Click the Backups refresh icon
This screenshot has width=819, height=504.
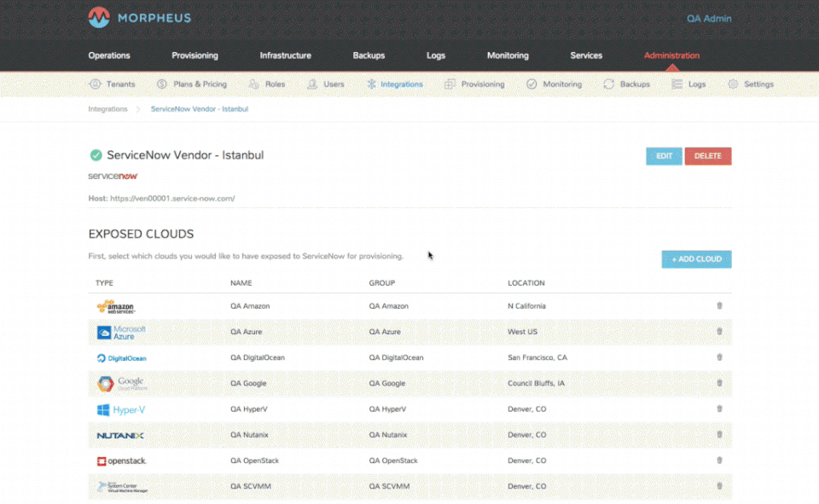tap(608, 84)
